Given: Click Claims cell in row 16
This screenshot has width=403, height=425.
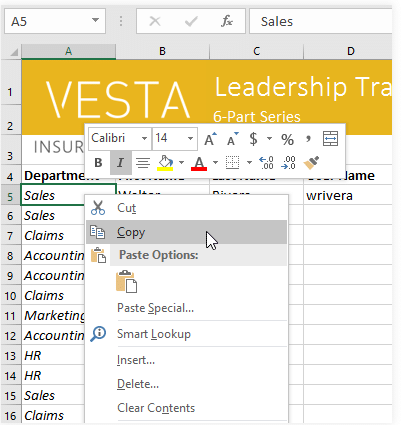Looking at the screenshot, I should coord(53,415).
